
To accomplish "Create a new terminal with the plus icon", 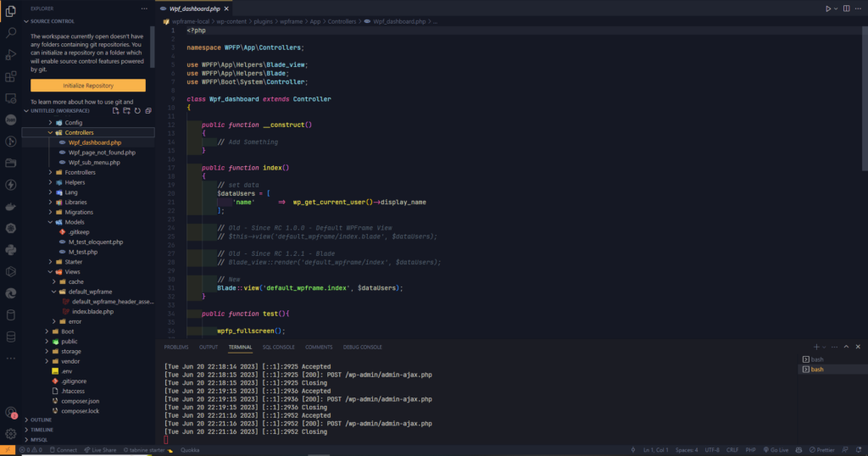I will click(816, 347).
